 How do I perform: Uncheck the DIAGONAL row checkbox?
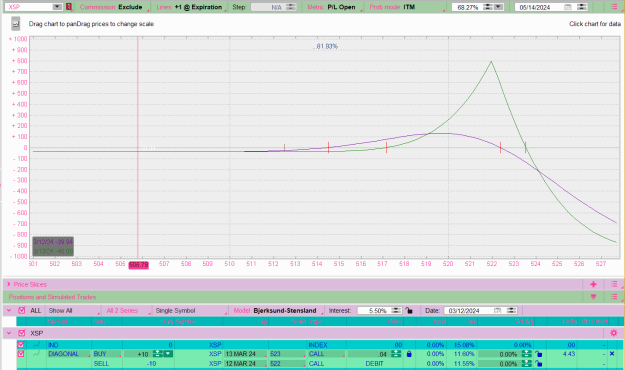pyautogui.click(x=21, y=354)
